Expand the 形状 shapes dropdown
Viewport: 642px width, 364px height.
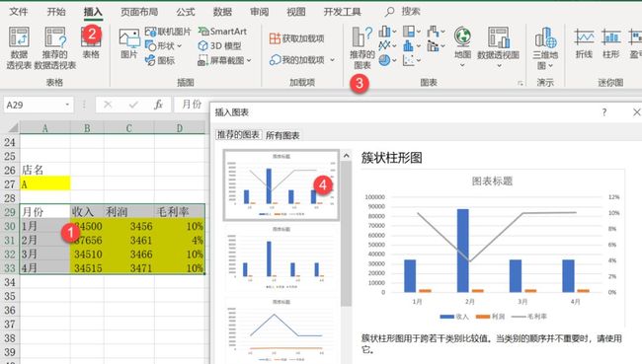tap(180, 46)
